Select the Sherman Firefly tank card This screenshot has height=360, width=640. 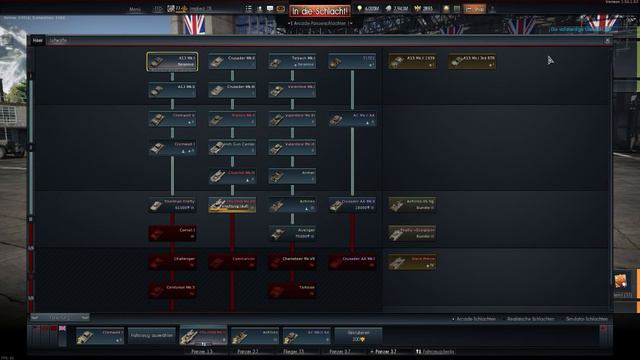click(x=172, y=204)
